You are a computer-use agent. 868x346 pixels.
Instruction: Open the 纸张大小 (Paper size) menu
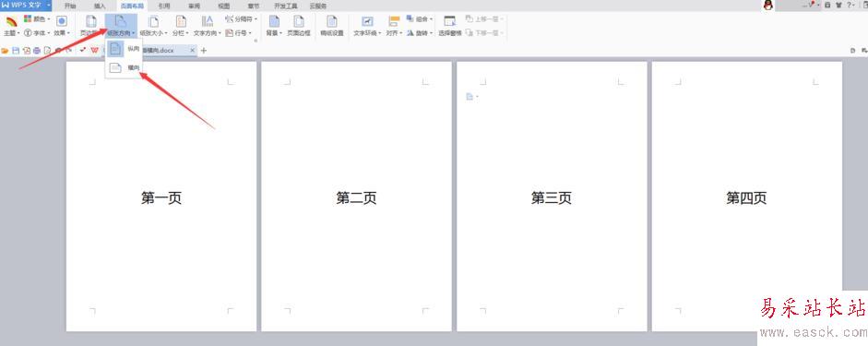coord(153,26)
